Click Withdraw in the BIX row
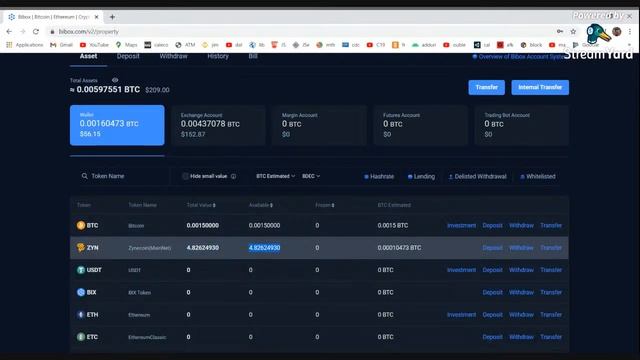The image size is (640, 360). (521, 292)
